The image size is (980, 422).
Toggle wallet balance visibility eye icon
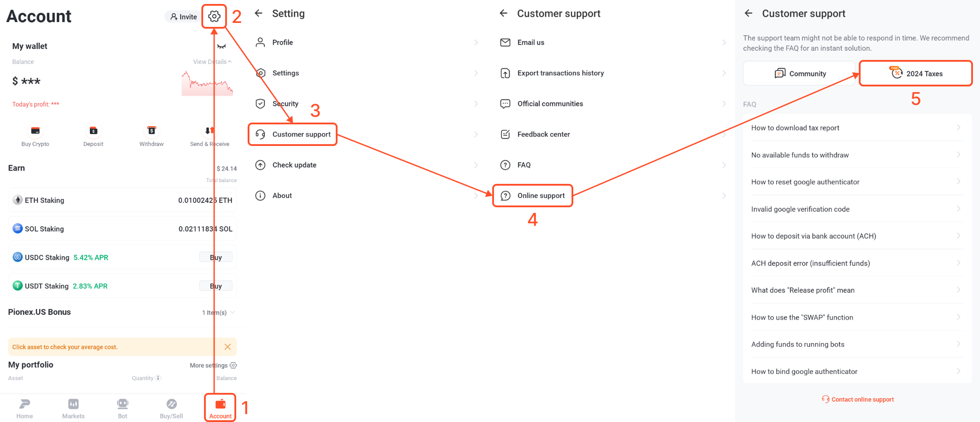221,46
